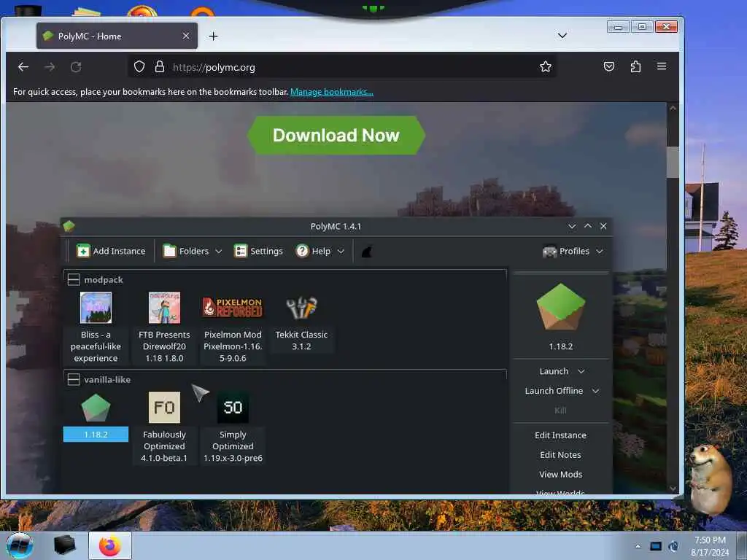
Task: Click the black box taskbar icon
Action: [x=64, y=545]
